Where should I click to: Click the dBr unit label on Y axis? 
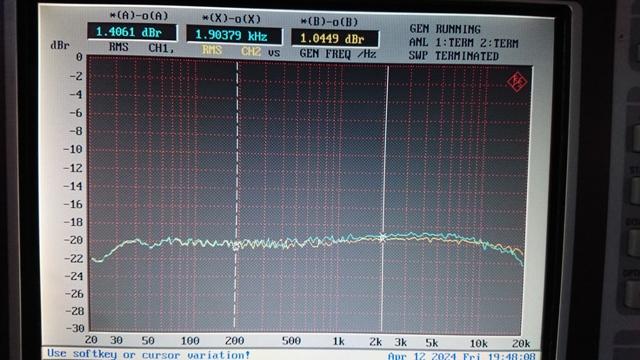(x=60, y=45)
